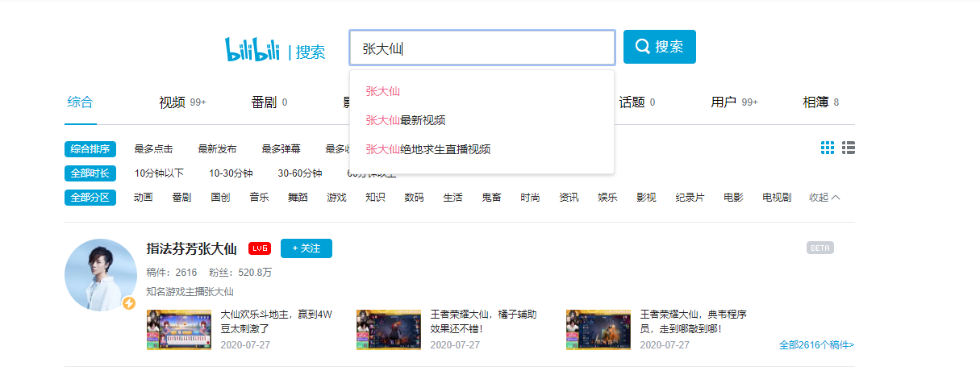The image size is (980, 367).
Task: Switch to grid view layout
Action: click(x=828, y=148)
